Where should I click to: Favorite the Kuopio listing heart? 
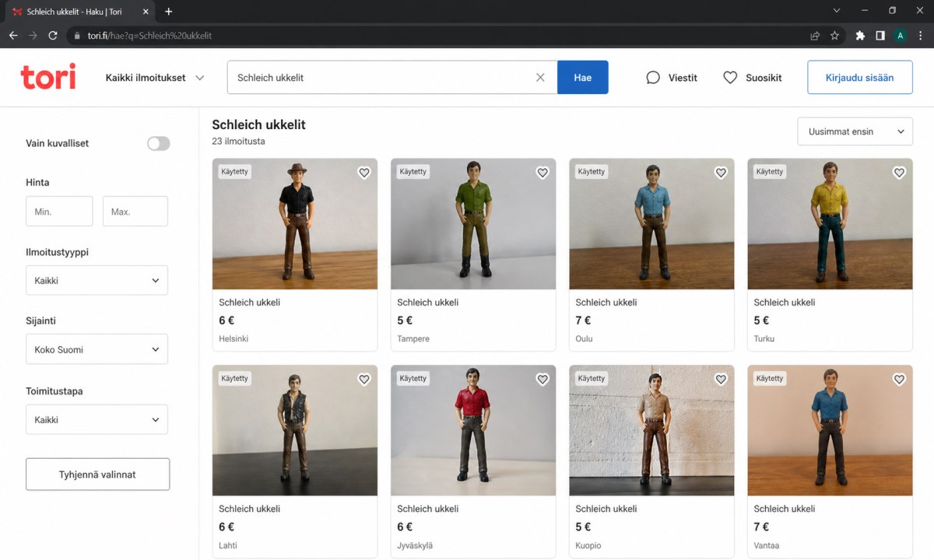pyautogui.click(x=721, y=380)
